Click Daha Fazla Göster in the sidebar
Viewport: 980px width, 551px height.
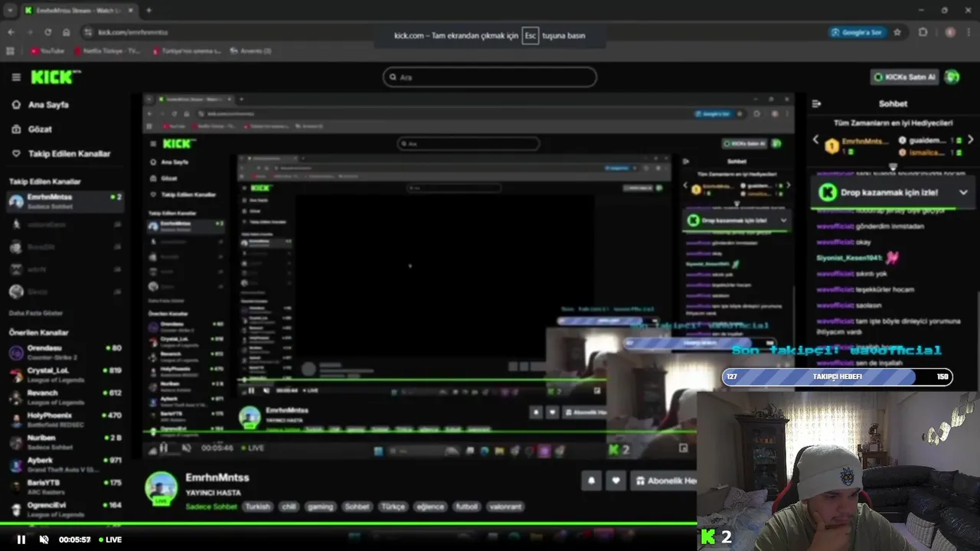(35, 313)
